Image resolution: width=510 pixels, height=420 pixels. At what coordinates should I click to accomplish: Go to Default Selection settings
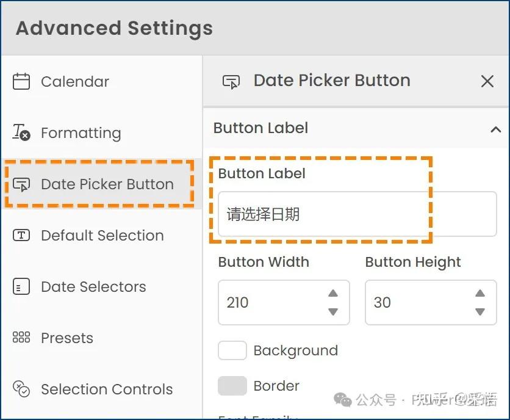(102, 236)
